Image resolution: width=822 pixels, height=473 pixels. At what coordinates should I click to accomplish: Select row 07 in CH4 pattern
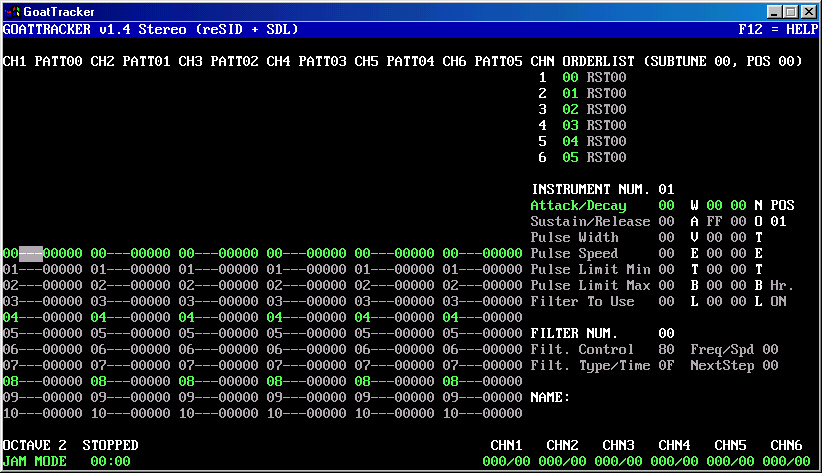[x=307, y=366]
